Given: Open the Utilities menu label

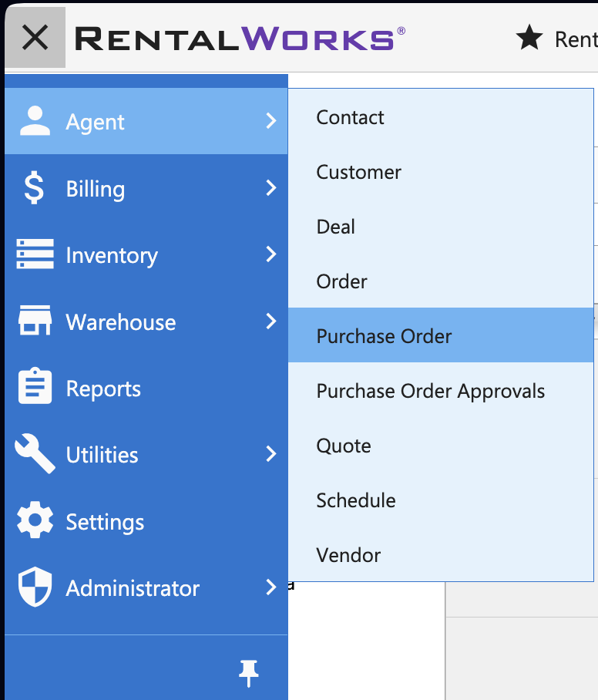Looking at the screenshot, I should click(x=102, y=455).
